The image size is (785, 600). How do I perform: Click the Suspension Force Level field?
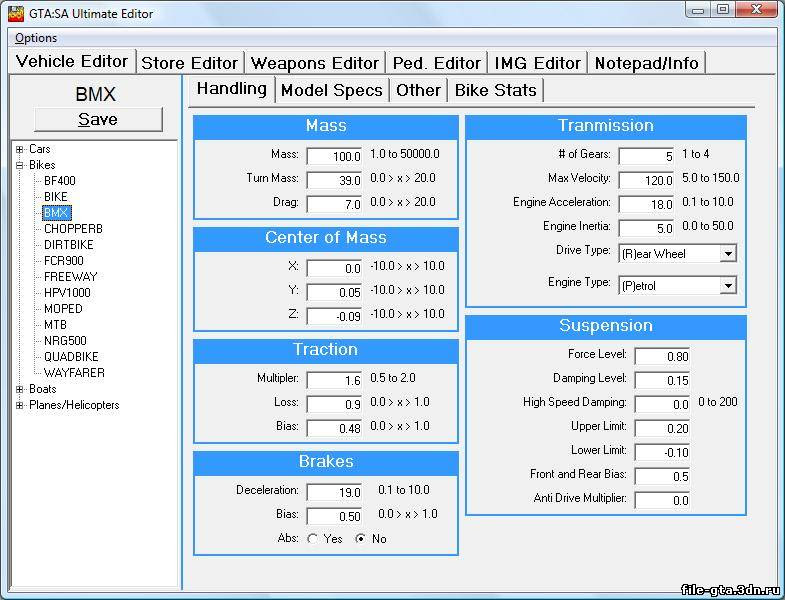tap(662, 357)
